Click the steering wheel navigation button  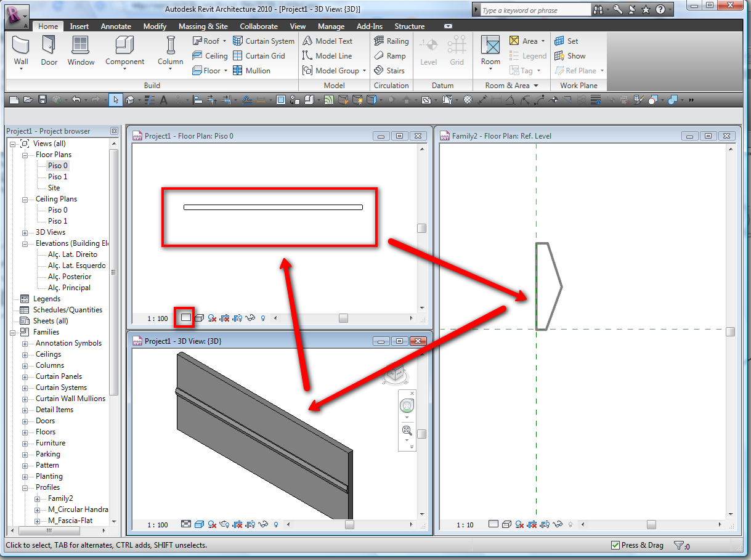406,406
